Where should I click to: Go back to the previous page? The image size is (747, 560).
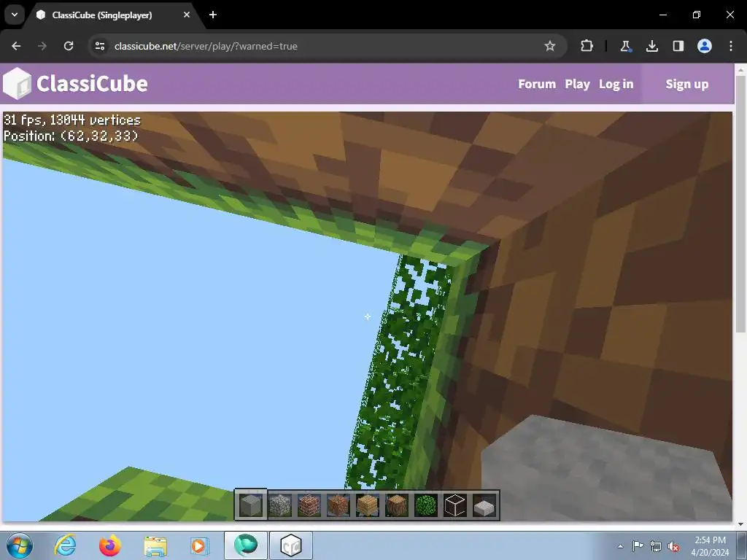click(x=16, y=46)
